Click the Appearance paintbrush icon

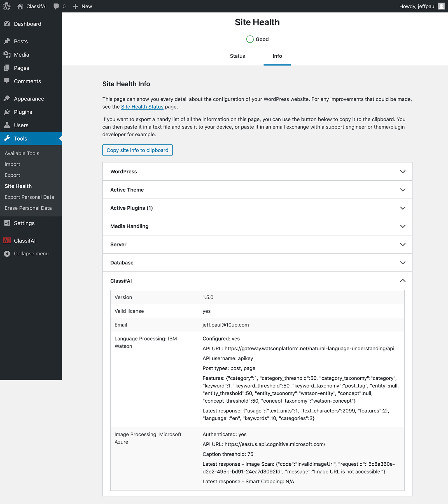[x=7, y=99]
